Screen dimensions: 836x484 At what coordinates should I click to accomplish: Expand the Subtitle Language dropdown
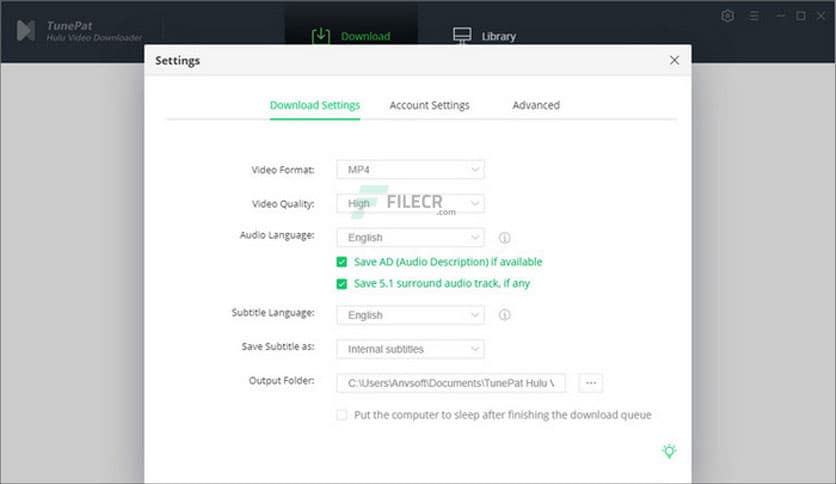click(x=410, y=315)
